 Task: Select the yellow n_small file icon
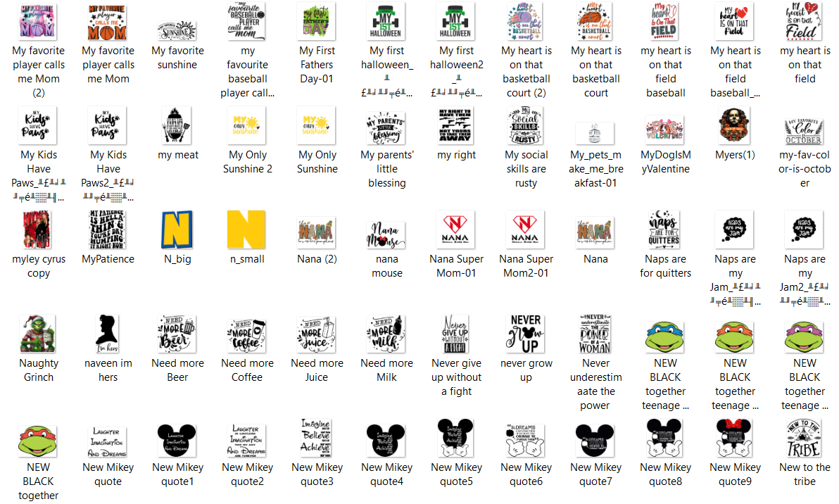pos(246,229)
